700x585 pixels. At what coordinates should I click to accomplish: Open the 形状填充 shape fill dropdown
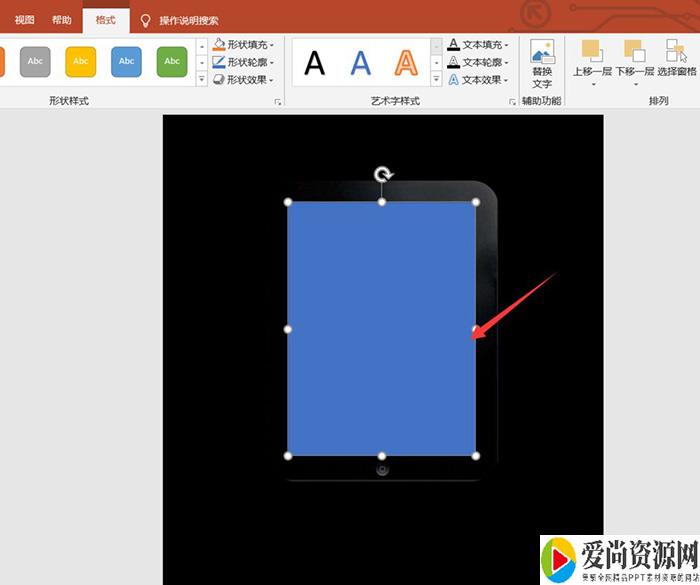[244, 45]
